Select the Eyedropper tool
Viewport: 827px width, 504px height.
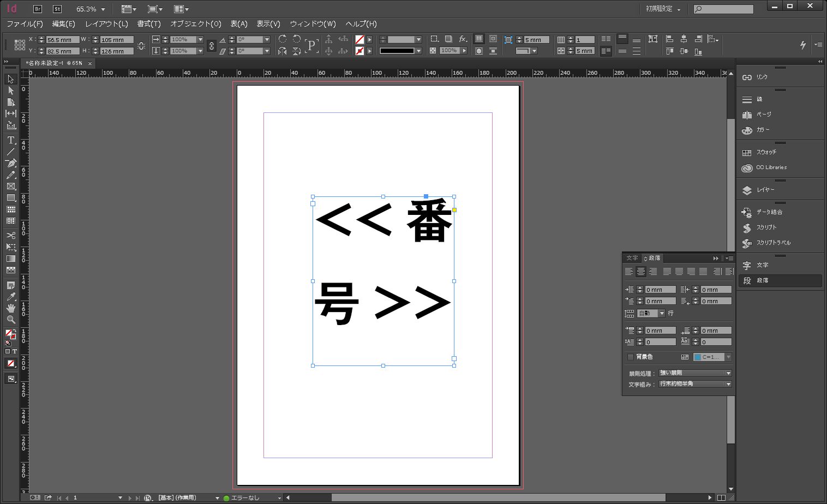coord(10,297)
